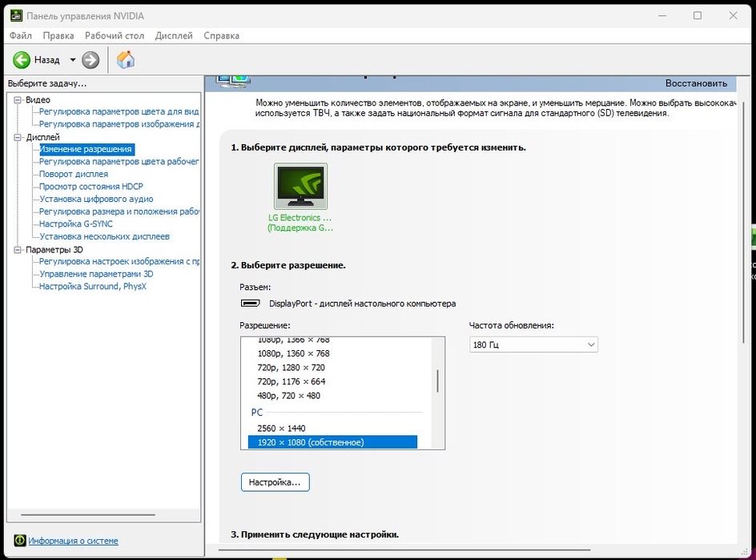Select the LG Electronics monitor thumbnail
Viewport: 756px width, 560px height.
[300, 186]
